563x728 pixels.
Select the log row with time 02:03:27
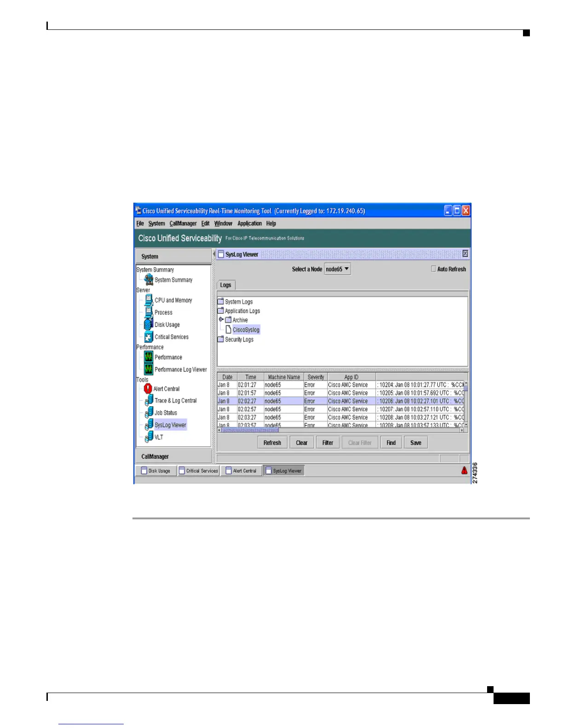(x=340, y=417)
